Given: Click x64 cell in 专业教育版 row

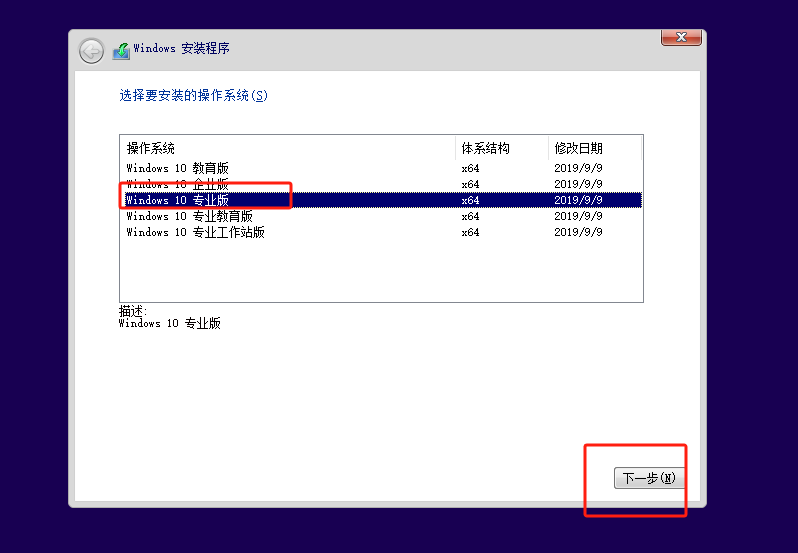Looking at the screenshot, I should [x=470, y=216].
